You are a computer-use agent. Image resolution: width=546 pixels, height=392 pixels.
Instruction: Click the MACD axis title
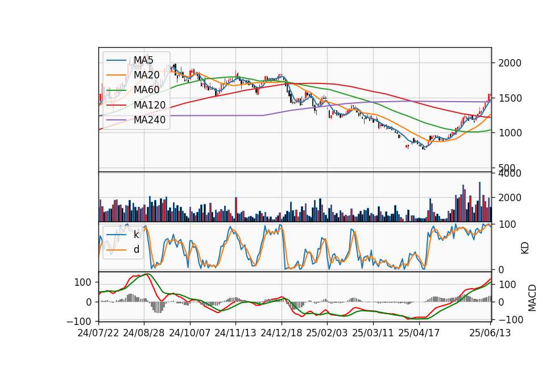[532, 297]
